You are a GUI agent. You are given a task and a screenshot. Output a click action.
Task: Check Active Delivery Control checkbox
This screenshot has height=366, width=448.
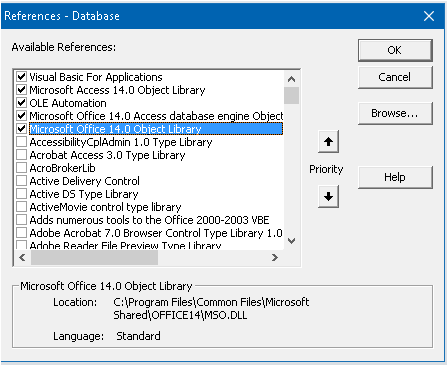21,181
